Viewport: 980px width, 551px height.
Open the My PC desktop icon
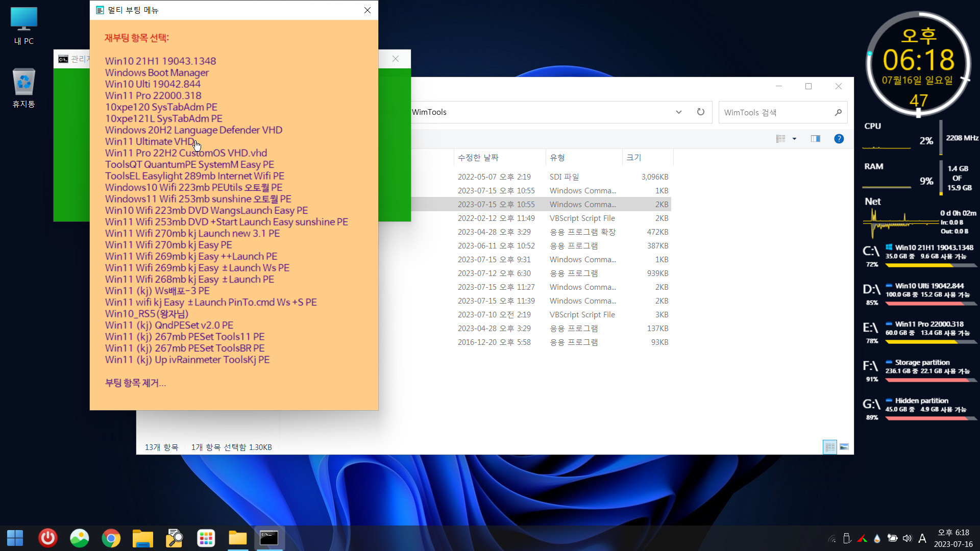point(24,27)
